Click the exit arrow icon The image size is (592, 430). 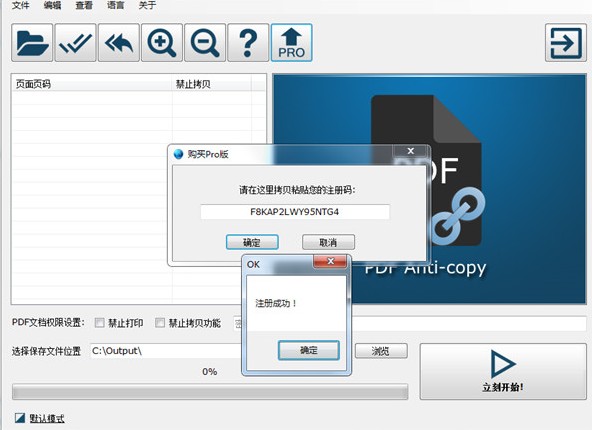click(566, 43)
